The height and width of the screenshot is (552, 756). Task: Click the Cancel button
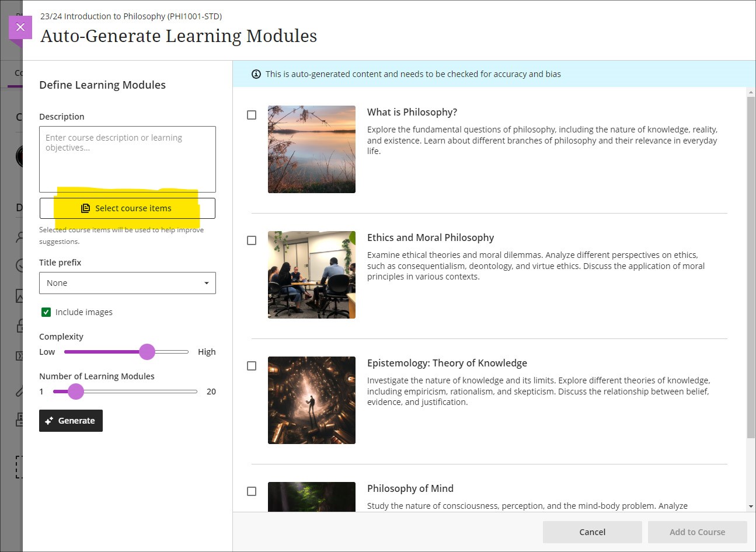[x=592, y=532]
